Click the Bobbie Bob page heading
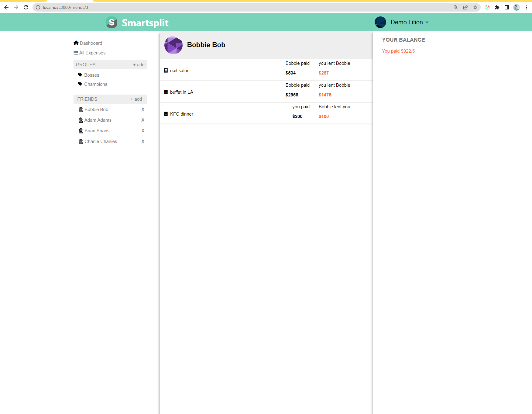This screenshot has width=532, height=414. tap(206, 45)
